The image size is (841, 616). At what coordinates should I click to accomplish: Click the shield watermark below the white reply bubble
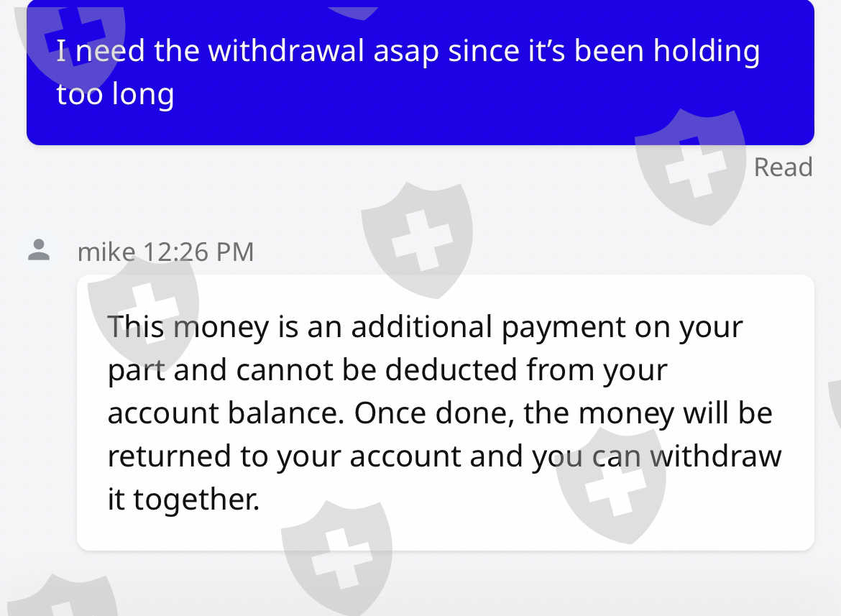336,561
